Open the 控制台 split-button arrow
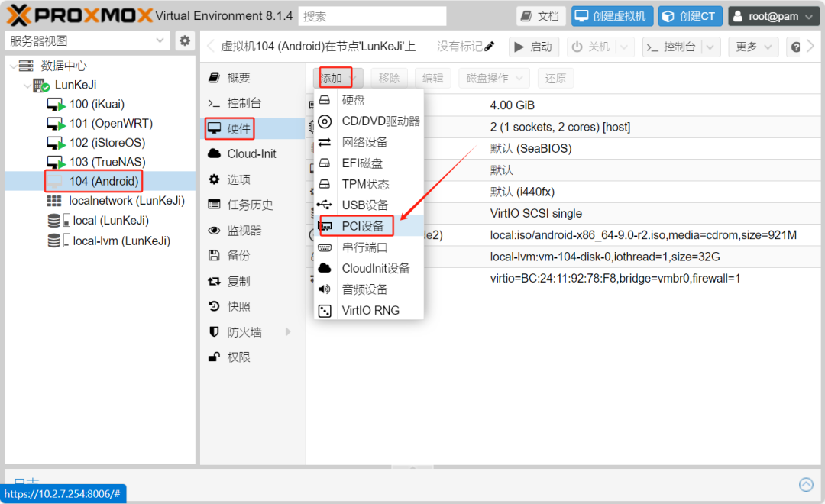Viewport: 825px width, 504px height. (x=710, y=47)
